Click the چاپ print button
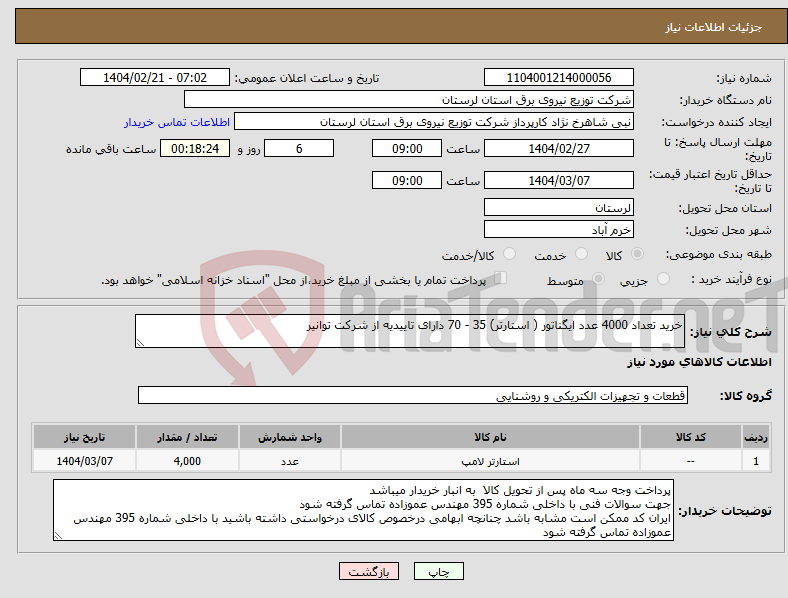This screenshot has height=598, width=788. (x=439, y=571)
